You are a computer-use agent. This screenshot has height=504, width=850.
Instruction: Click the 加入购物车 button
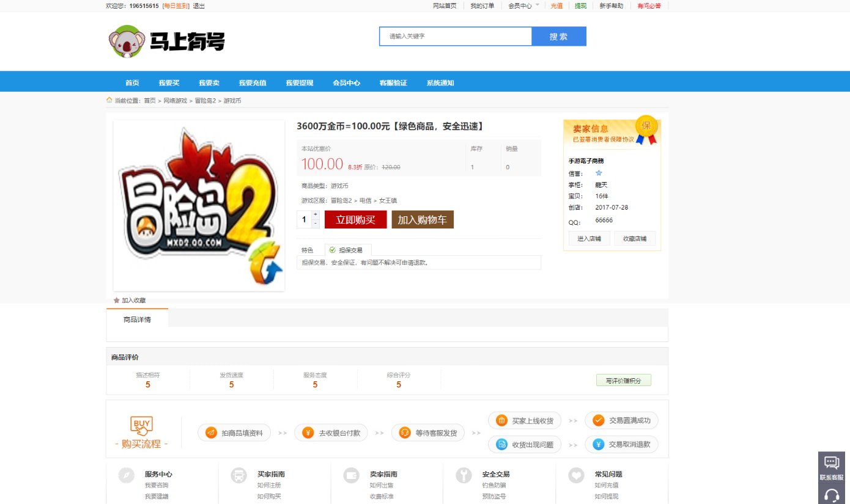click(x=423, y=219)
